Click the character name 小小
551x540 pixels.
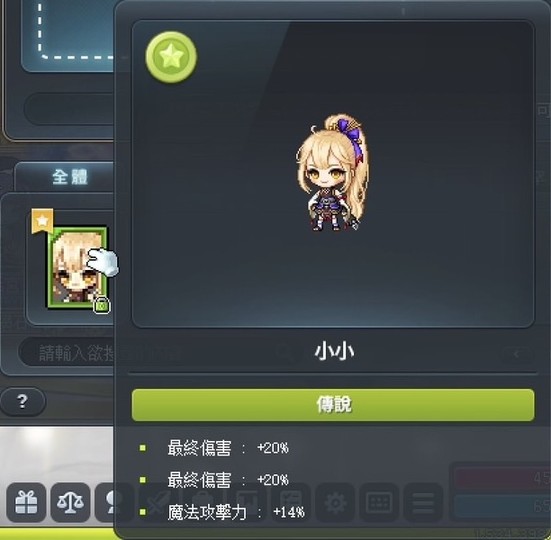point(334,351)
